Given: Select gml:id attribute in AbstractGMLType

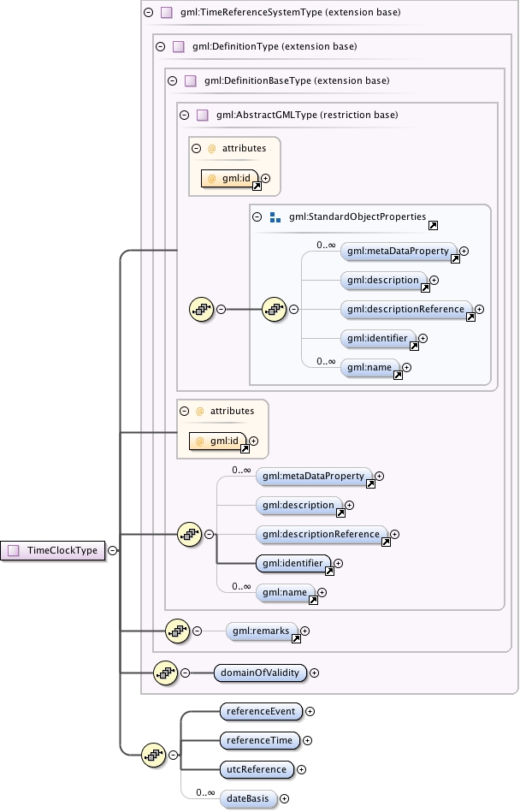Looking at the screenshot, I should (230, 179).
